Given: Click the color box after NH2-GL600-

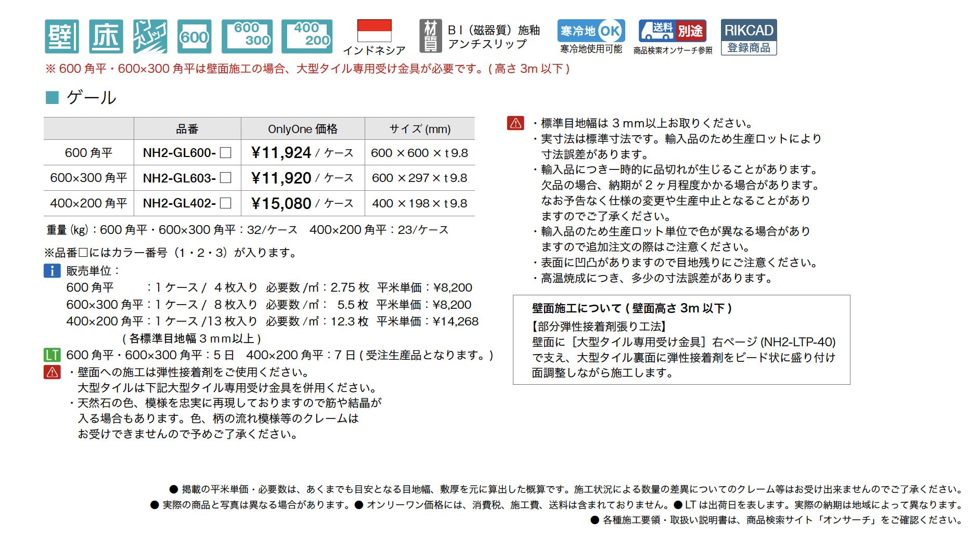Looking at the screenshot, I should [226, 153].
